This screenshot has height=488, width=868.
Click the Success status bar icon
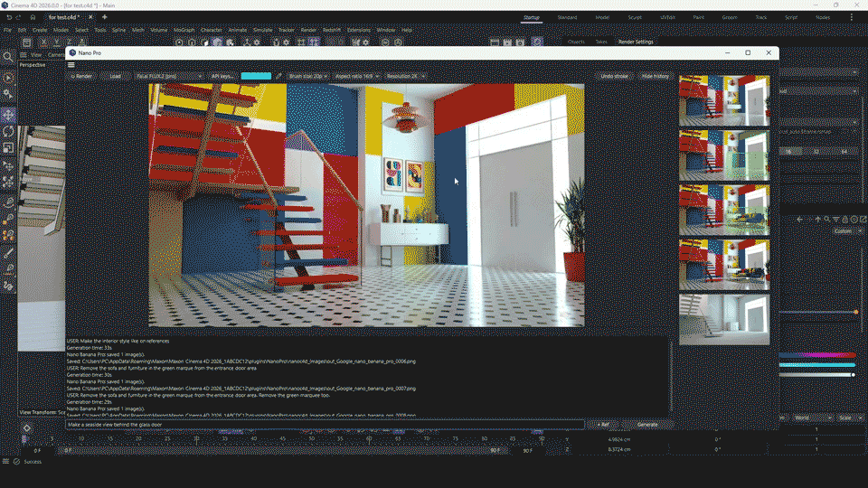16,462
